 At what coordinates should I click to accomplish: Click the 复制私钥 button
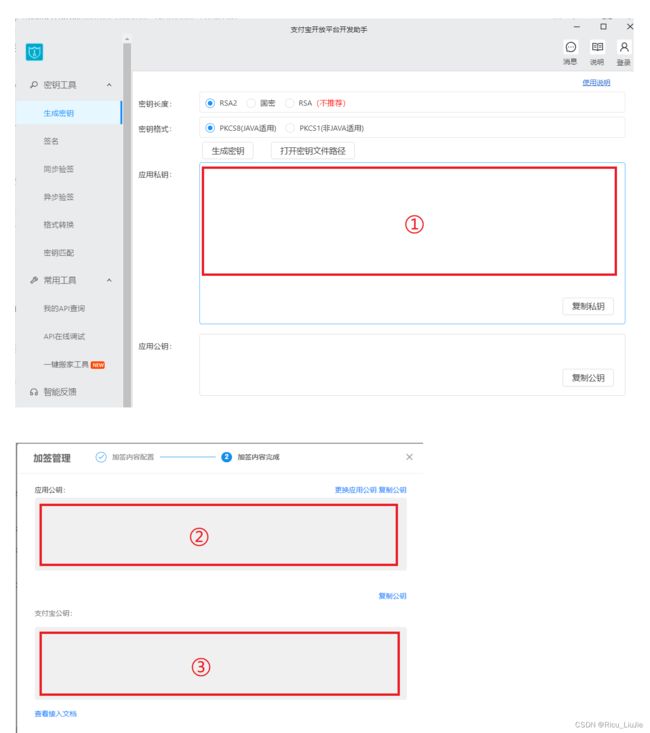[588, 306]
